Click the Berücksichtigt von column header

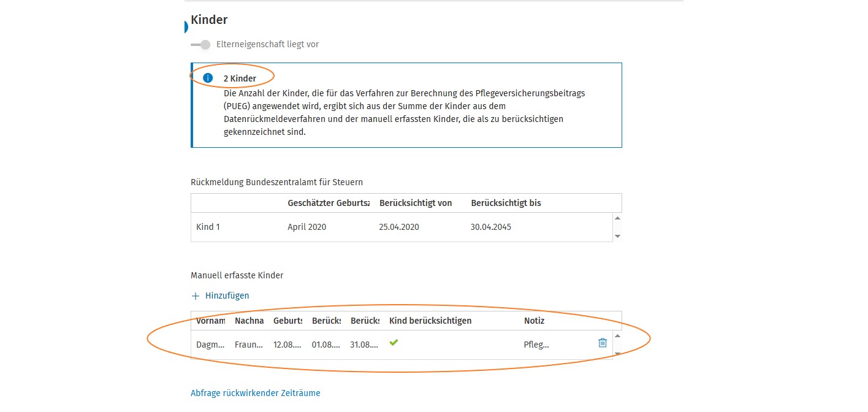pos(415,203)
